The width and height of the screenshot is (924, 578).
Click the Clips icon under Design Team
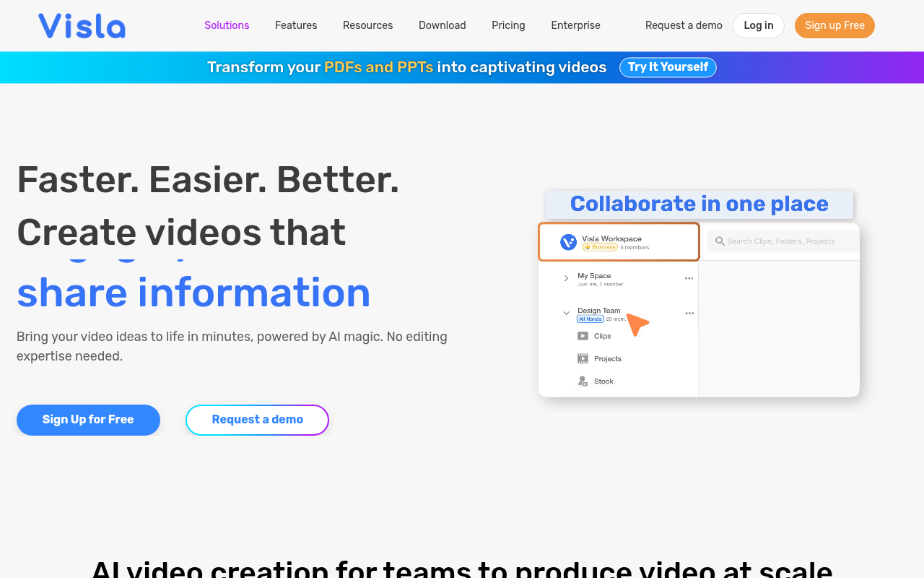coord(583,335)
